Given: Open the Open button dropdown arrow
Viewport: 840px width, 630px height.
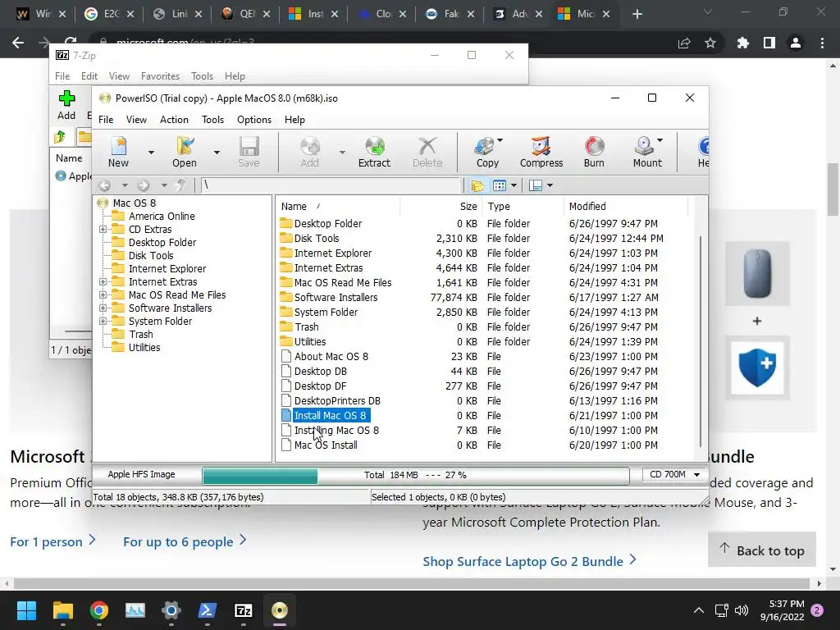Looking at the screenshot, I should (217, 153).
